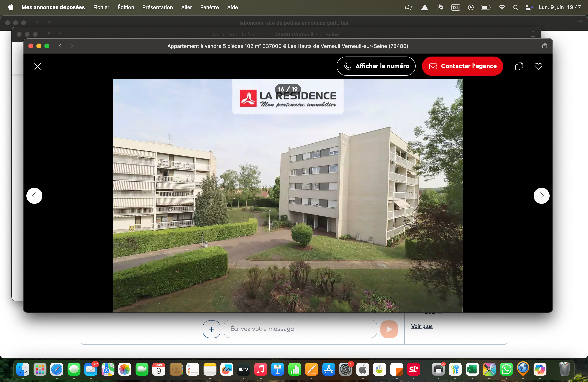This screenshot has height=382, width=588.
Task: Open App Store from the Dock
Action: coord(329,369)
